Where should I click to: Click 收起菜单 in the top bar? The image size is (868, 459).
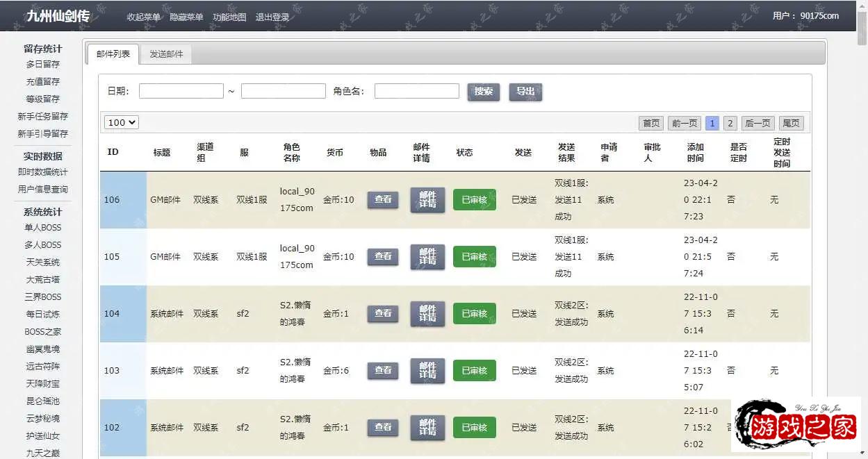pyautogui.click(x=143, y=17)
